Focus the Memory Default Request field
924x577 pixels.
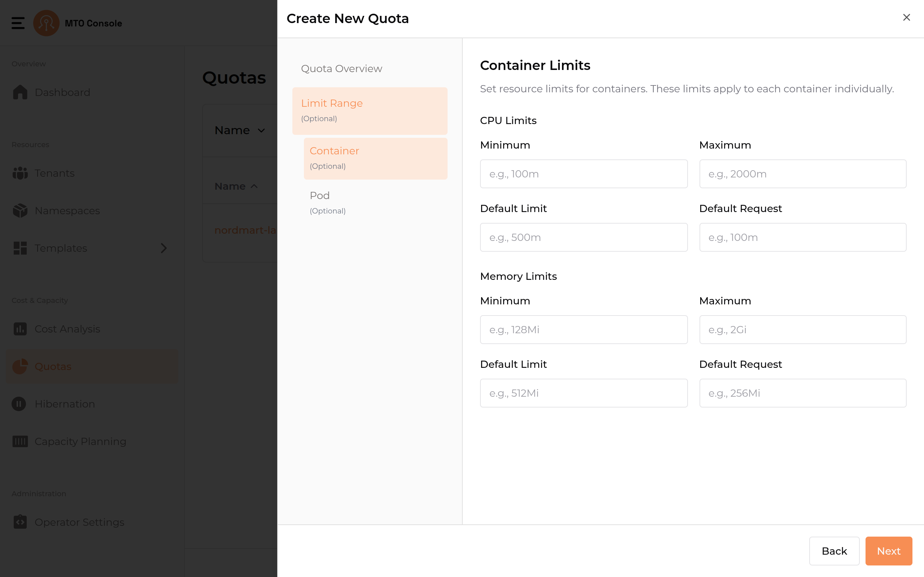point(803,393)
